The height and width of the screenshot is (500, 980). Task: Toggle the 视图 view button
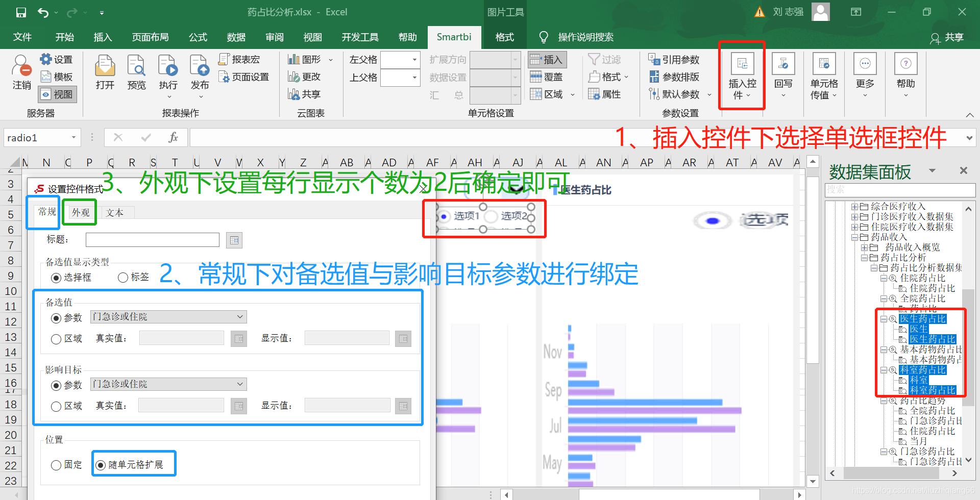click(x=57, y=94)
